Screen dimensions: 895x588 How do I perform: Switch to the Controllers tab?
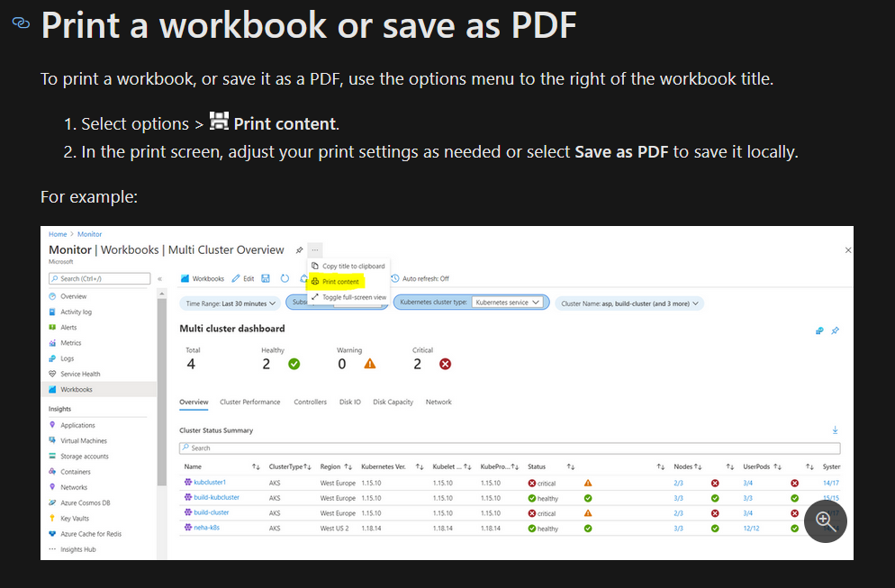pyautogui.click(x=311, y=402)
